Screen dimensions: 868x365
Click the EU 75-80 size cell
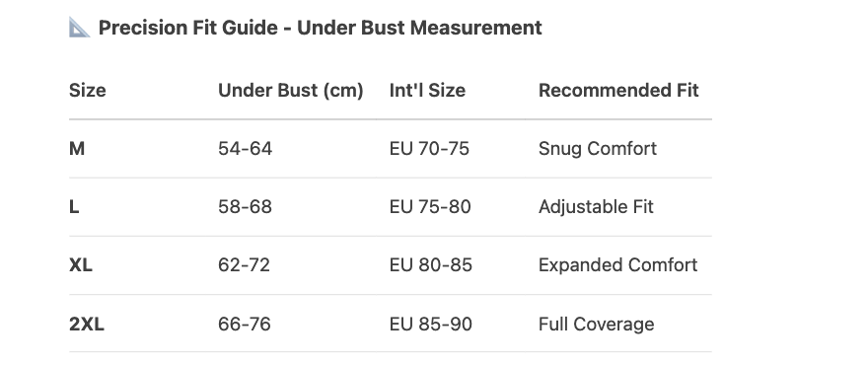430,206
